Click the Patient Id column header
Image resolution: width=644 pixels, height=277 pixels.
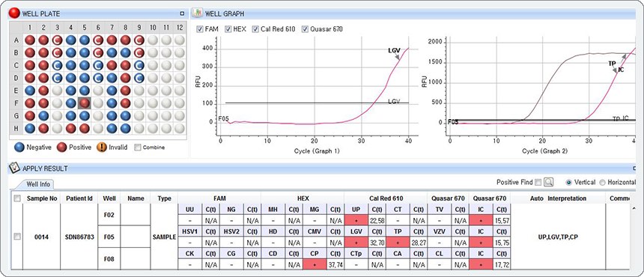[x=79, y=198]
